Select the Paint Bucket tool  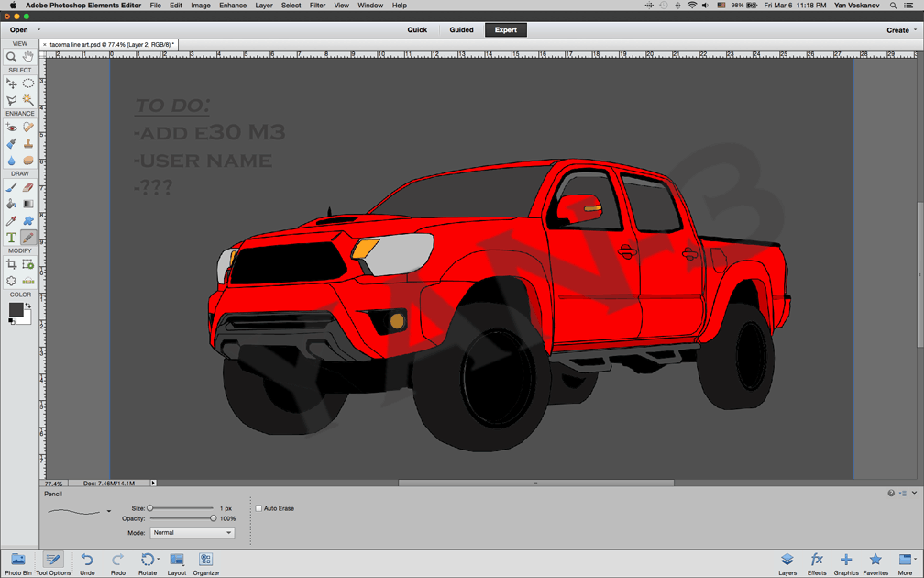[x=11, y=204]
